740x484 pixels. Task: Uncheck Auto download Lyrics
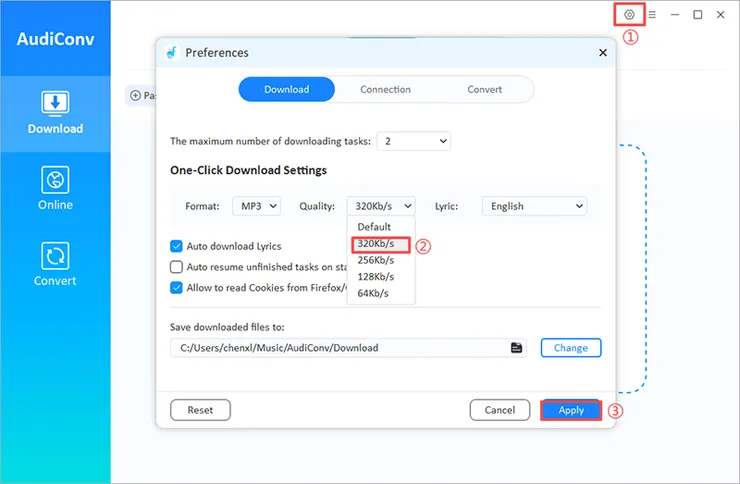(x=177, y=246)
